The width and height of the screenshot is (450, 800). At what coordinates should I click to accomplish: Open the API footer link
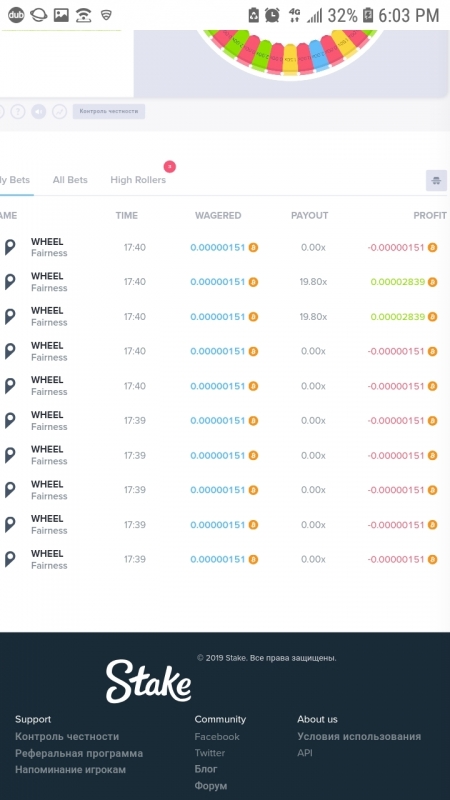[x=305, y=753]
